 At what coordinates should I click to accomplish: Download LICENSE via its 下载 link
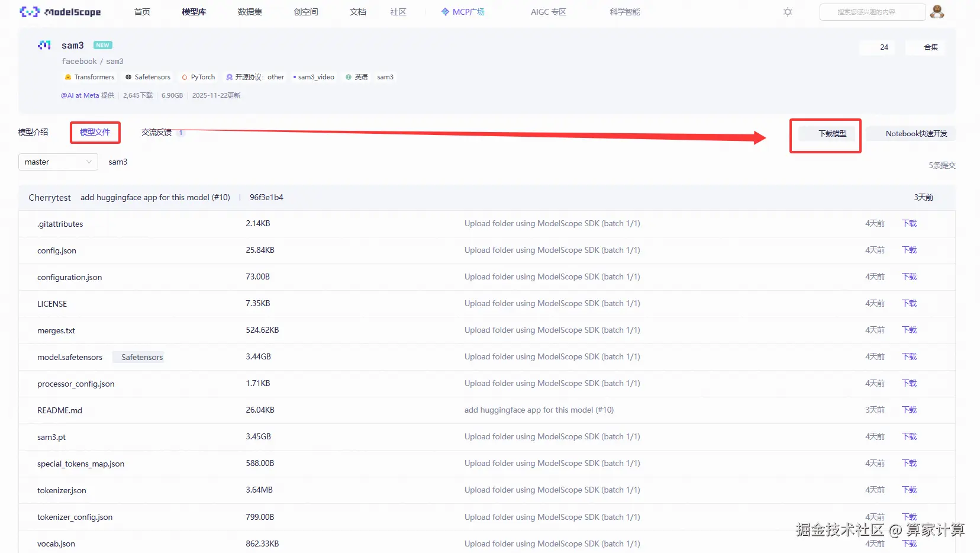tap(909, 303)
